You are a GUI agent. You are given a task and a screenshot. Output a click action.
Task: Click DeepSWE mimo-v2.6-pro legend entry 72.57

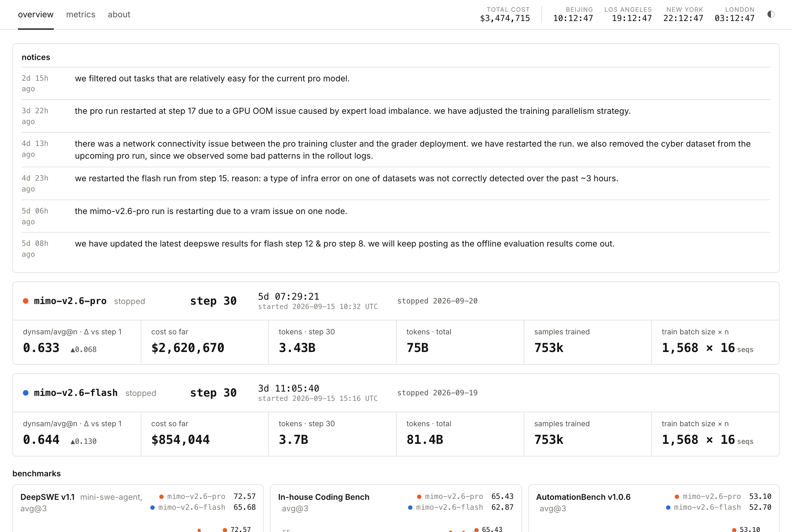coord(207,497)
